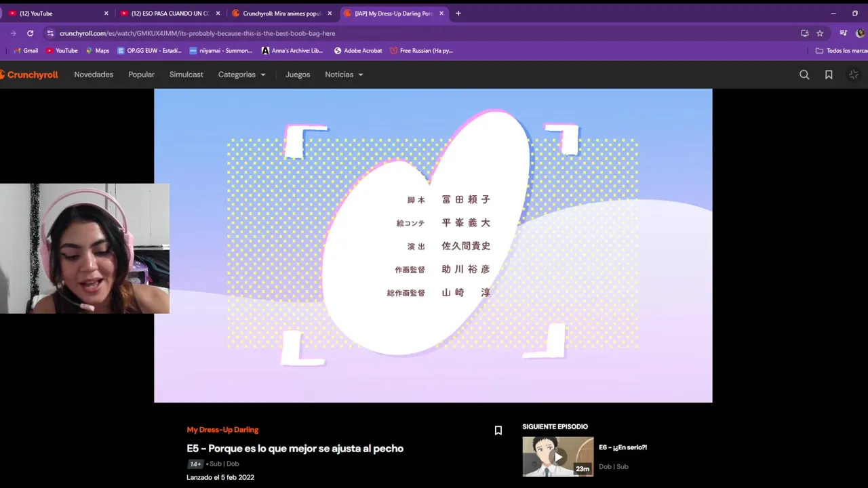Screen dimensions: 868x488
Task: Open the Gmail bookmark
Action: [x=26, y=50]
